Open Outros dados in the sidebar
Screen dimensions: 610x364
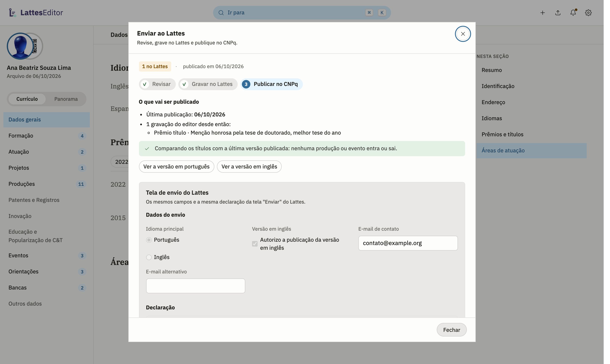coord(47,304)
